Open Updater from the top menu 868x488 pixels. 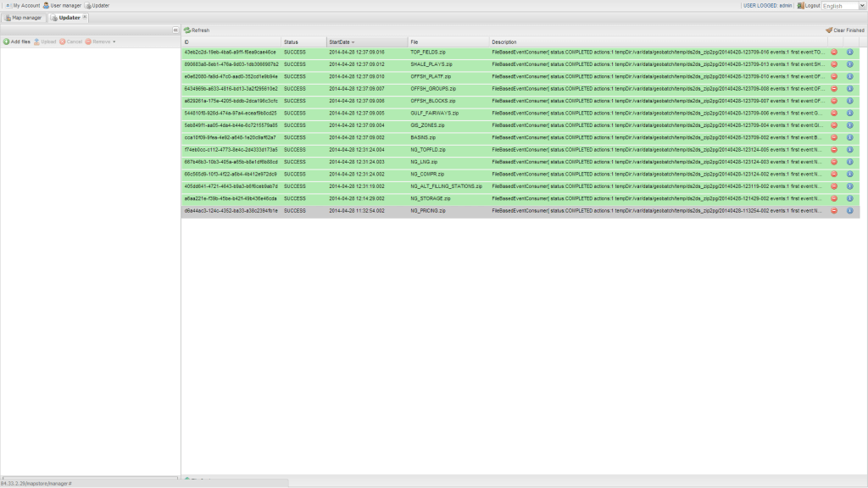[97, 6]
